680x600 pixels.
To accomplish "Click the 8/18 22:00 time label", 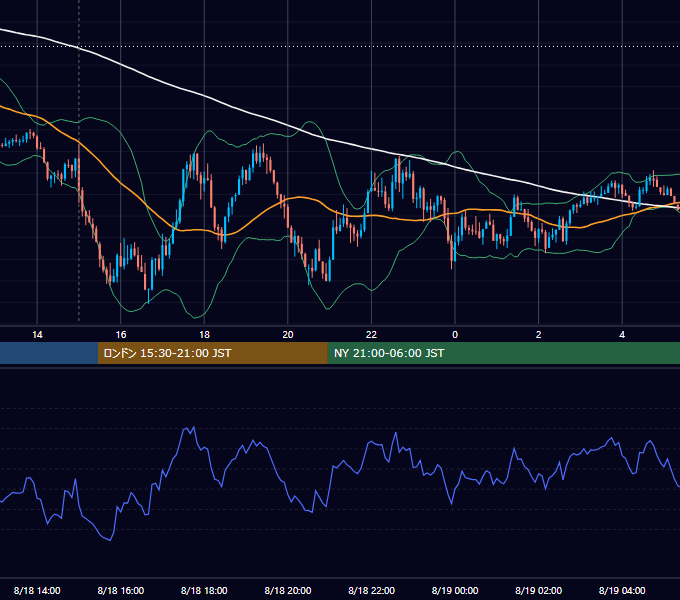I will click(372, 590).
